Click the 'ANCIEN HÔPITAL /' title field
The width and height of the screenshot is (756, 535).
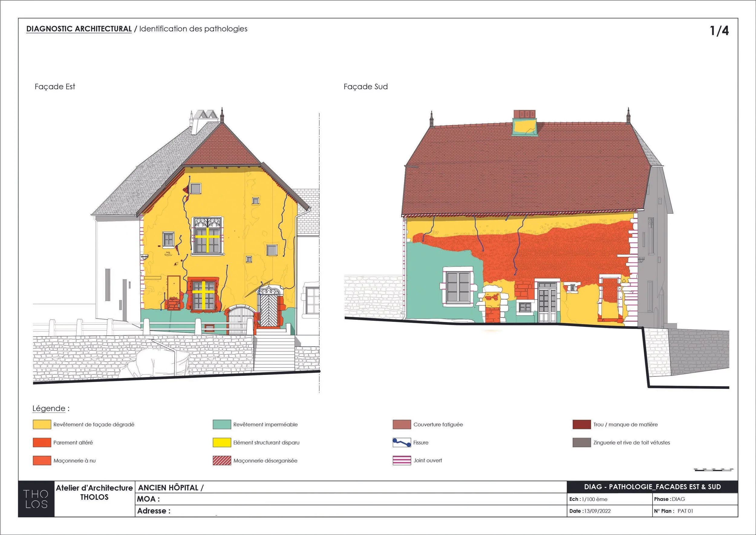(171, 488)
